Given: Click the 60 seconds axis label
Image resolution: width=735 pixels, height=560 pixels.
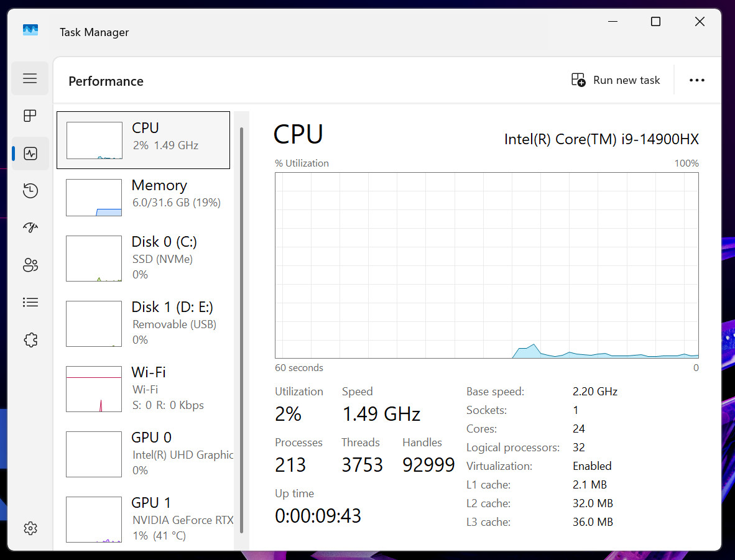Looking at the screenshot, I should pos(299,368).
